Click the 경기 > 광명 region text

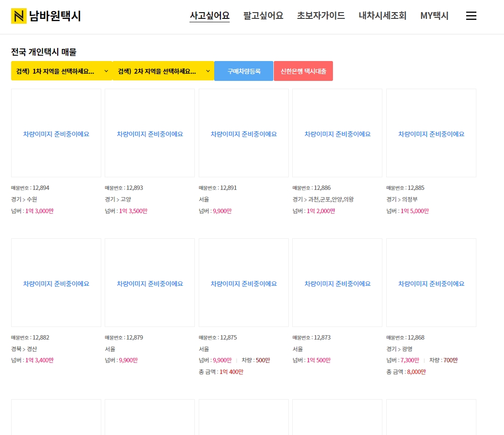coord(399,349)
